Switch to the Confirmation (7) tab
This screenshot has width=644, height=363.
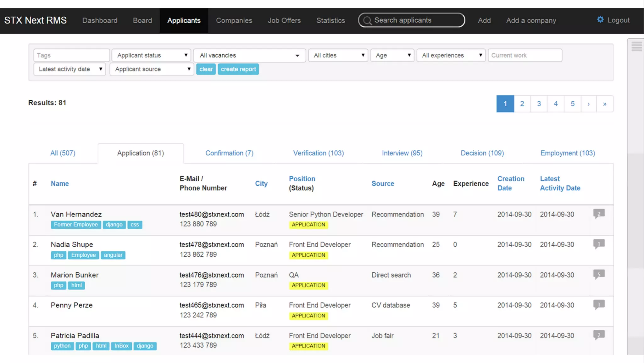pyautogui.click(x=229, y=153)
